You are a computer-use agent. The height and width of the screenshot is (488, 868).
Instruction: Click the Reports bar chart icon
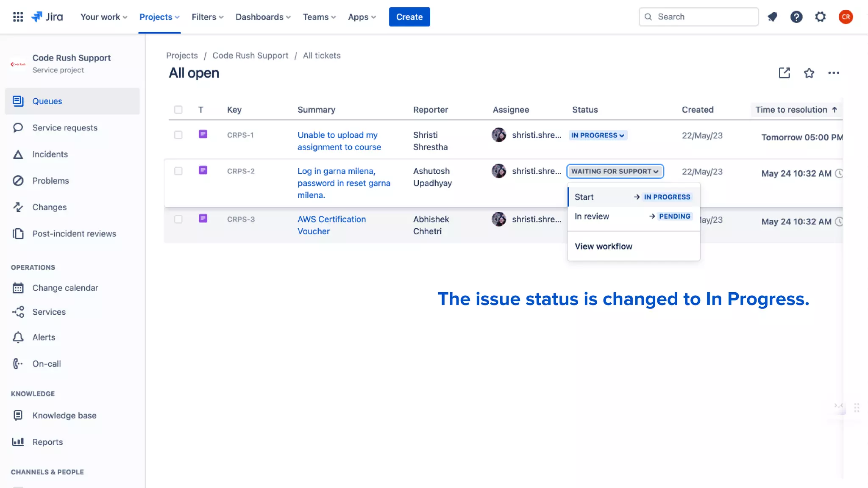pyautogui.click(x=18, y=442)
